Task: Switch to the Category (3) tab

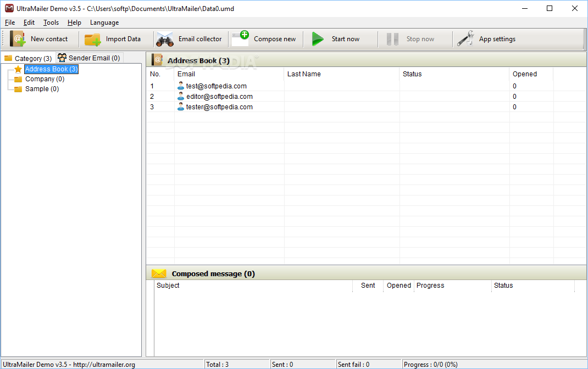Action: pos(29,58)
